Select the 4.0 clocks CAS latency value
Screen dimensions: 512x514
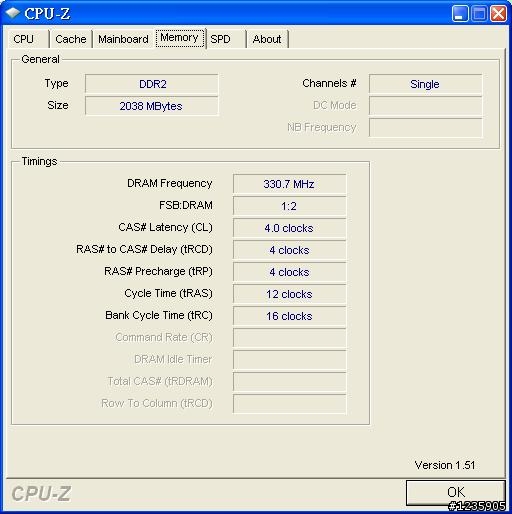[x=289, y=228]
